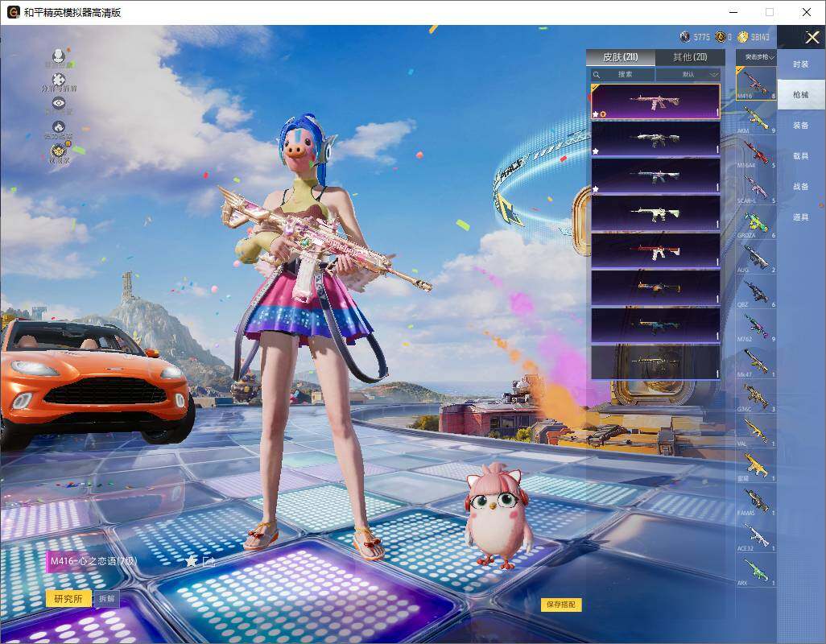Select the G36C weapon category icon
The height and width of the screenshot is (644, 826).
pyautogui.click(x=756, y=395)
